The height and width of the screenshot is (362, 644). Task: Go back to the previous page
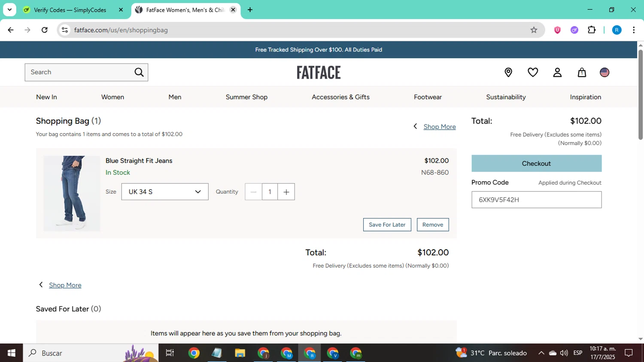11,30
